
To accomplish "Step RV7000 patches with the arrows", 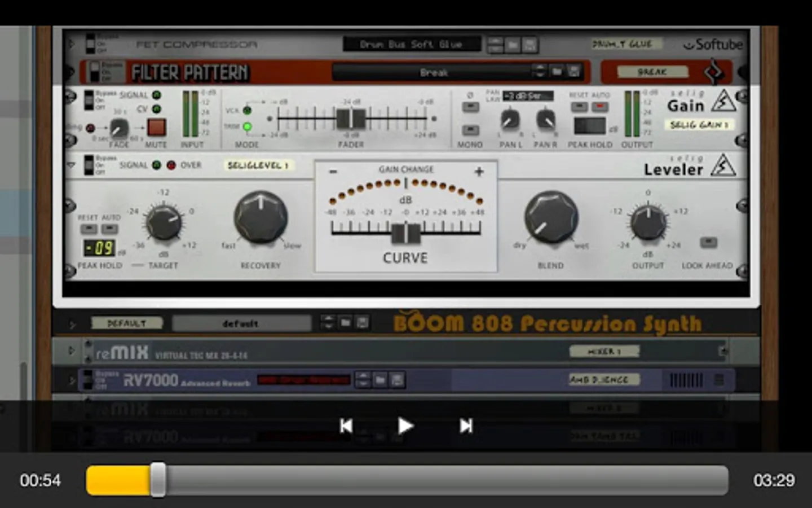I will point(363,380).
